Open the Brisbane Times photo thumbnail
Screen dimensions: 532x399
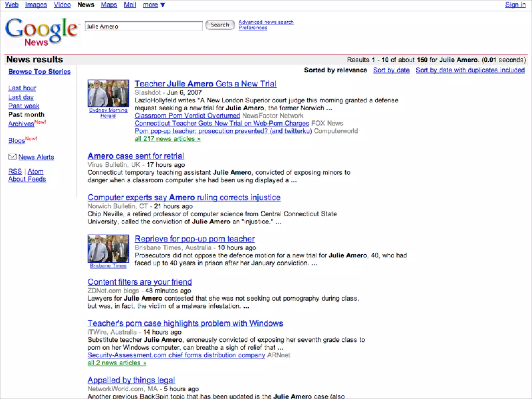click(108, 249)
